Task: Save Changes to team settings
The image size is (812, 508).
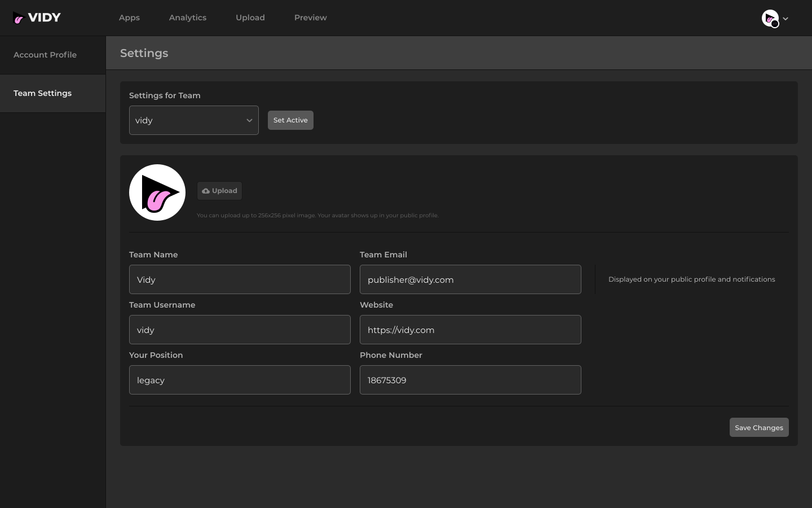Action: pyautogui.click(x=759, y=427)
